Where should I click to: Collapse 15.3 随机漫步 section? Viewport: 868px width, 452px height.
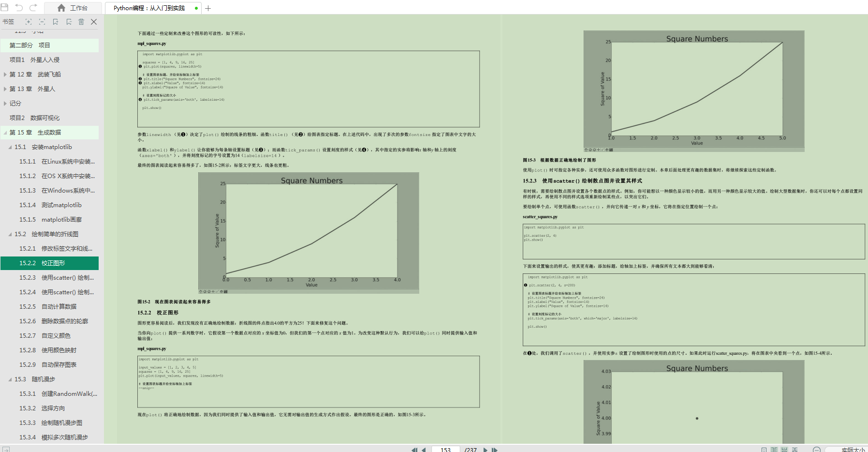[x=10, y=379]
